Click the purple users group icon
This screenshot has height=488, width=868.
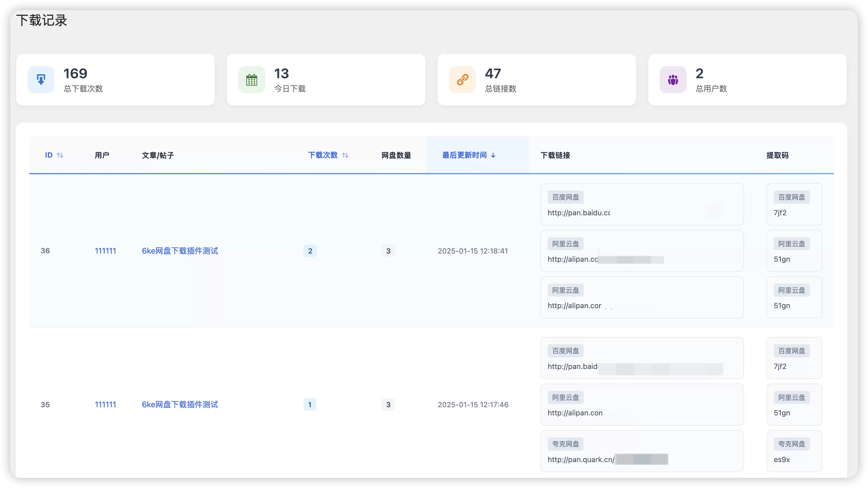click(x=673, y=80)
